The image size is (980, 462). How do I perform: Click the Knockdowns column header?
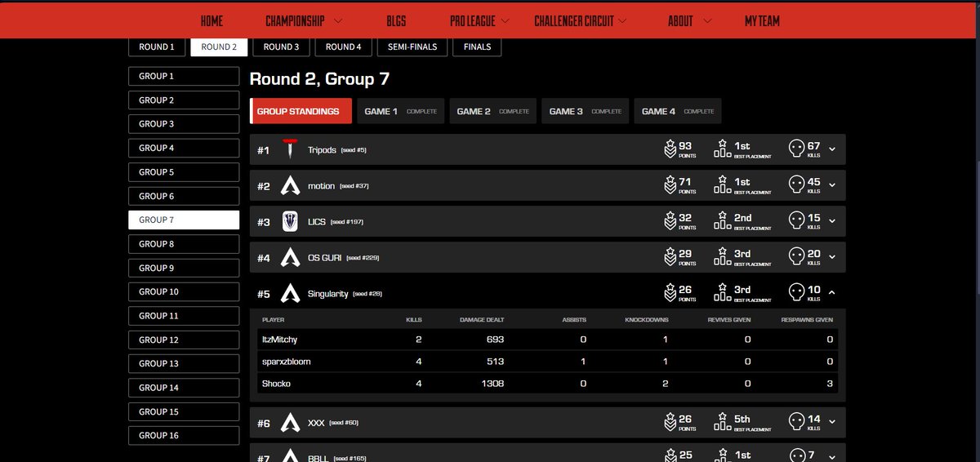point(646,320)
